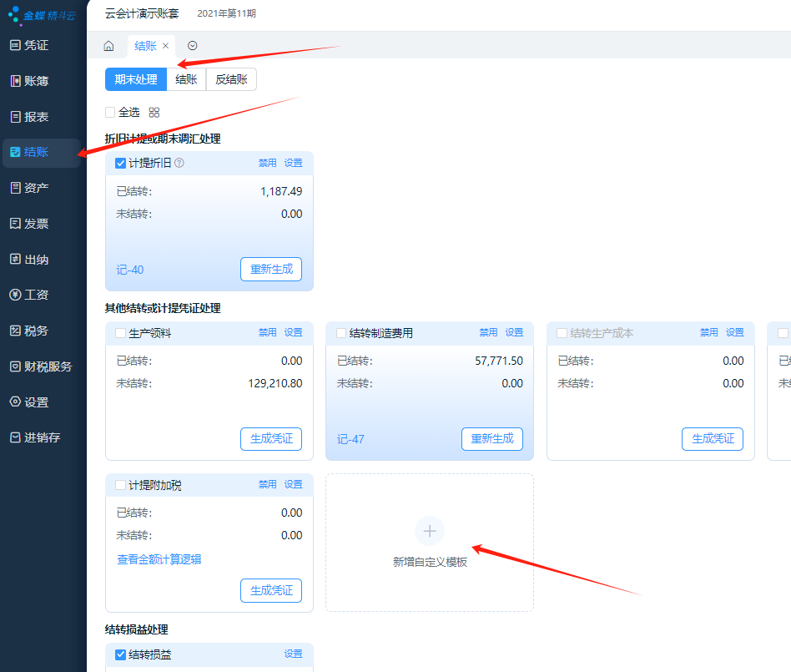Click 生成凭证 button in 生产领料 card
This screenshot has width=791, height=672.
[x=271, y=439]
